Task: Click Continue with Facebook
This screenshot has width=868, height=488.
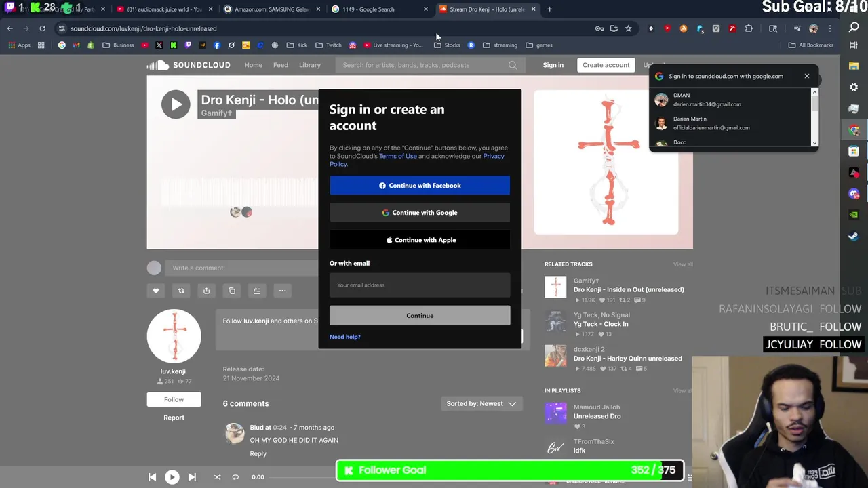Action: 420,186
